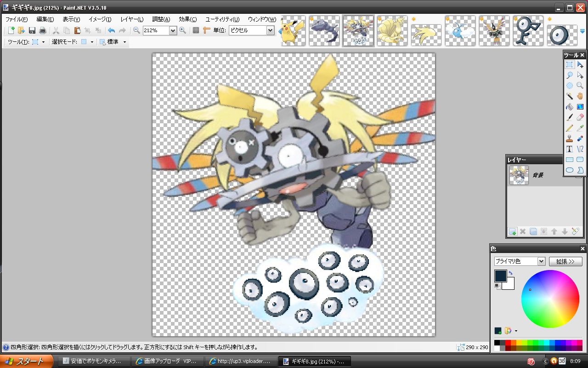Click the Paste clipboard icon
The height and width of the screenshot is (368, 588).
[77, 30]
